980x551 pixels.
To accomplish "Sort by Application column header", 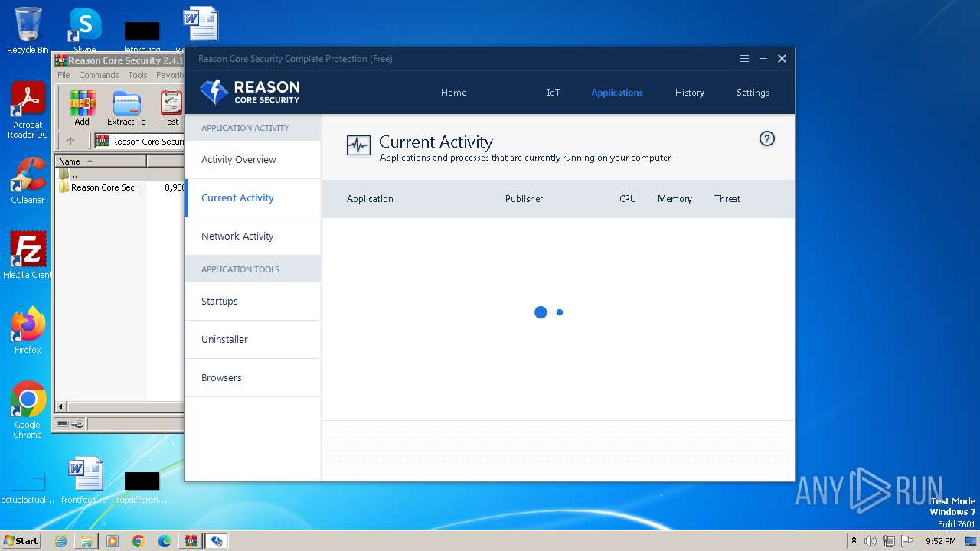I will 370,199.
